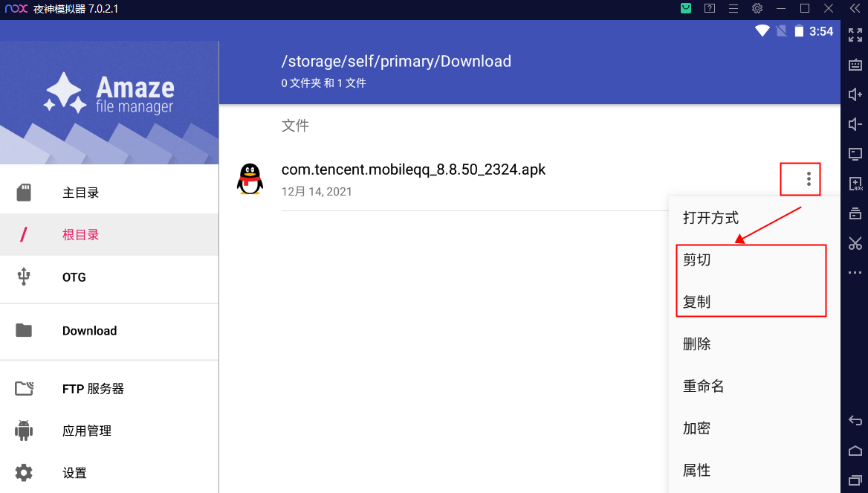
Task: Click the Nox volume down icon
Action: tap(855, 123)
